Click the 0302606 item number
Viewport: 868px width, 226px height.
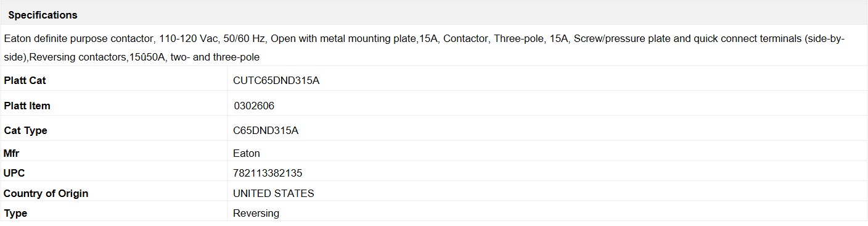(254, 106)
